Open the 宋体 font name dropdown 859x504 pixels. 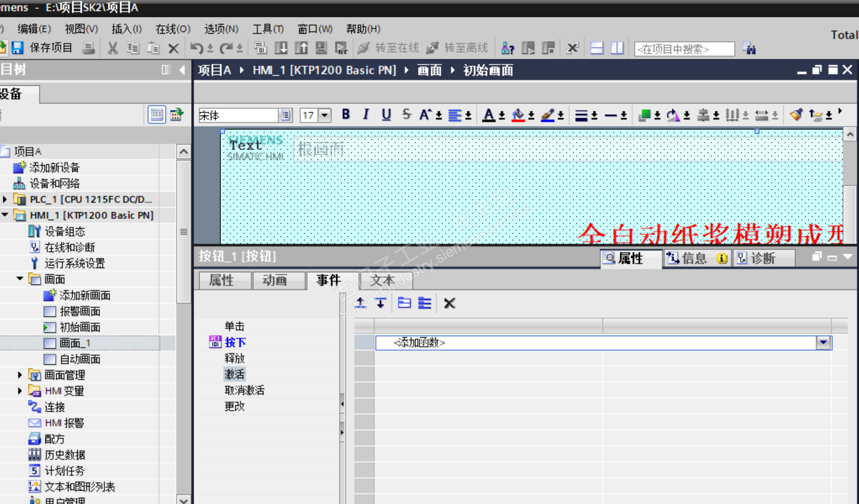(x=286, y=115)
